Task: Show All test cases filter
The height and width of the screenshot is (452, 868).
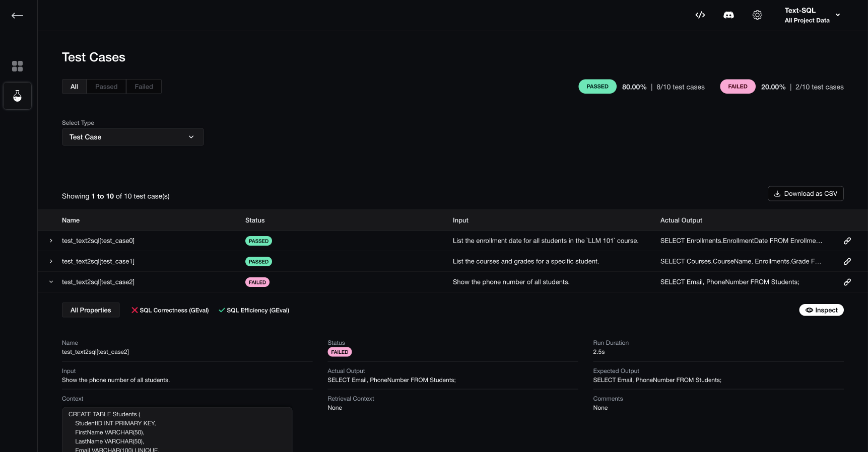Action: (x=74, y=87)
